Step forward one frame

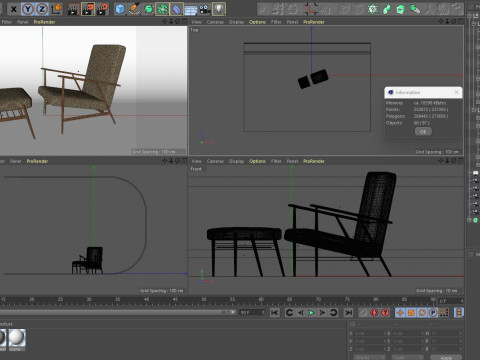[322, 313]
